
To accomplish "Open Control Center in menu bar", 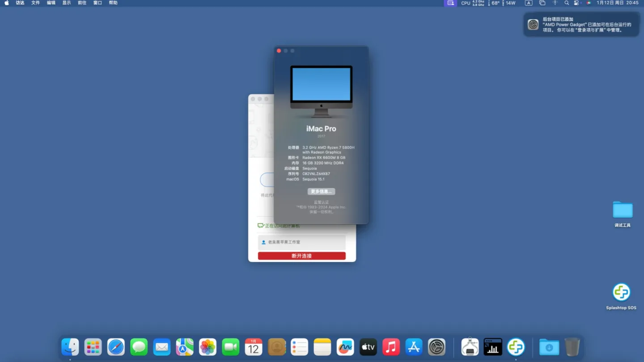I will [x=576, y=3].
